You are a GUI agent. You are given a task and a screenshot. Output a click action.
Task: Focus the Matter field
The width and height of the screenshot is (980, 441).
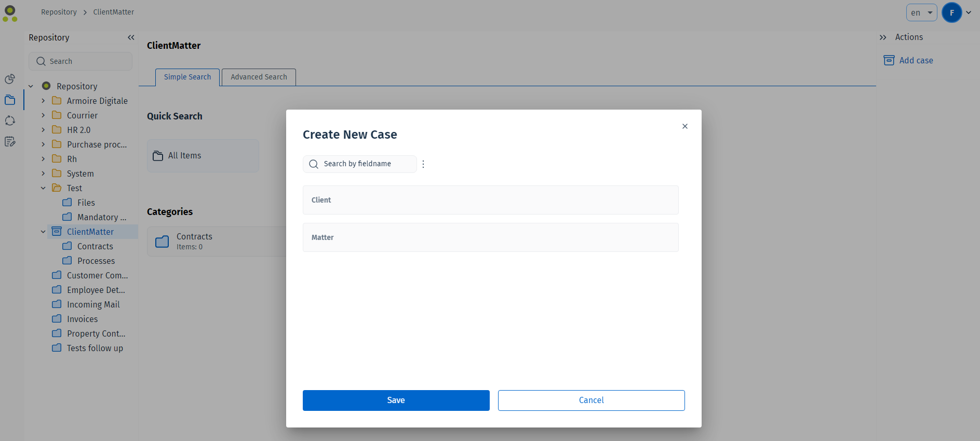coord(491,237)
